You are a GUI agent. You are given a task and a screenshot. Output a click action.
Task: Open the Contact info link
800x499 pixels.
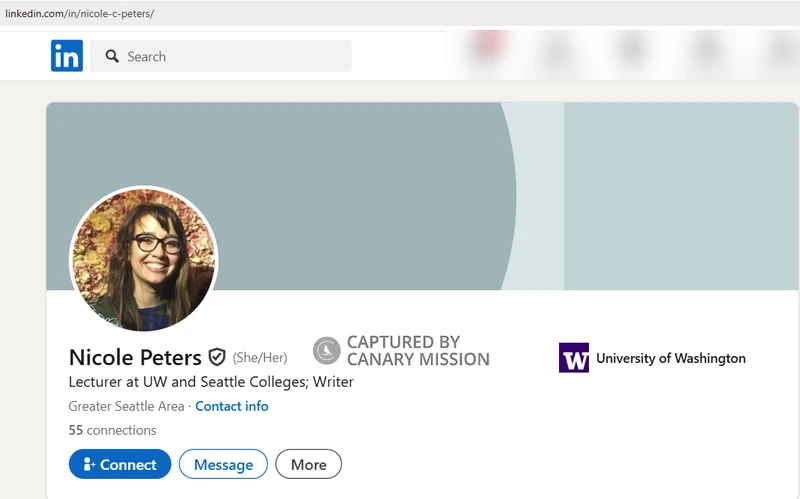(x=232, y=406)
